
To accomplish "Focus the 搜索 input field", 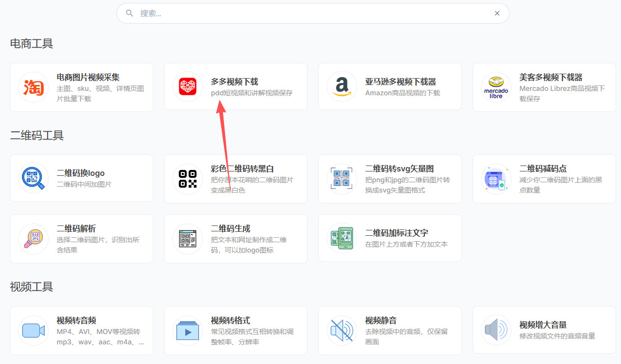I will pyautogui.click(x=313, y=13).
